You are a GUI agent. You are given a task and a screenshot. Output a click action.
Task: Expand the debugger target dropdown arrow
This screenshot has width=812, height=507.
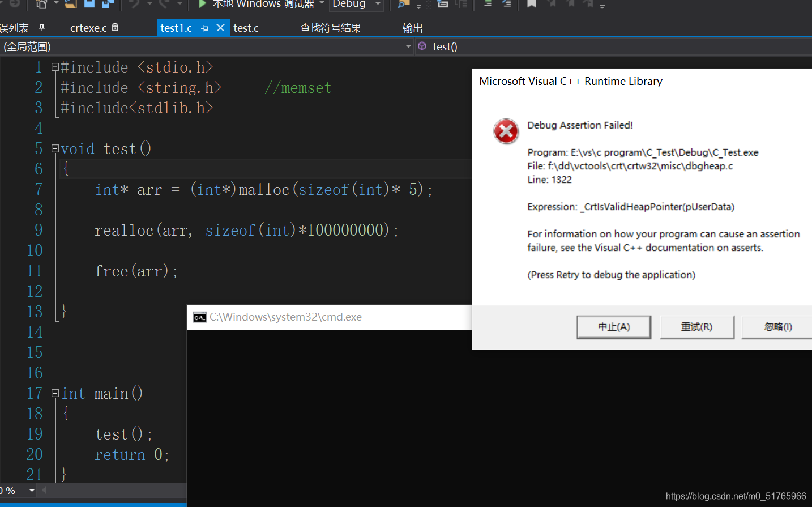point(322,3)
